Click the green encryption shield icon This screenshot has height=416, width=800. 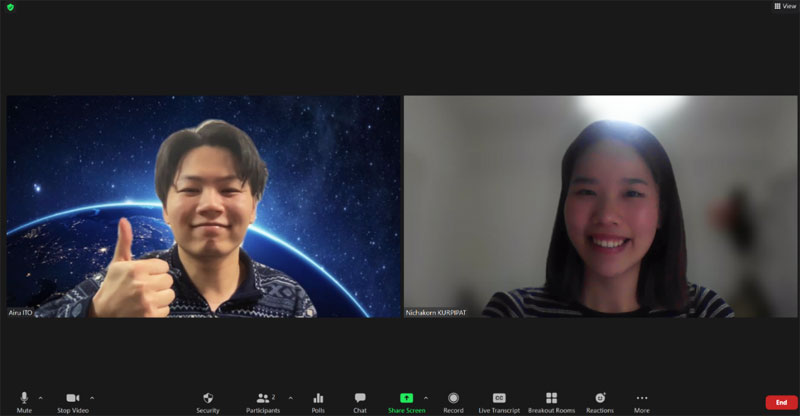tap(10, 7)
